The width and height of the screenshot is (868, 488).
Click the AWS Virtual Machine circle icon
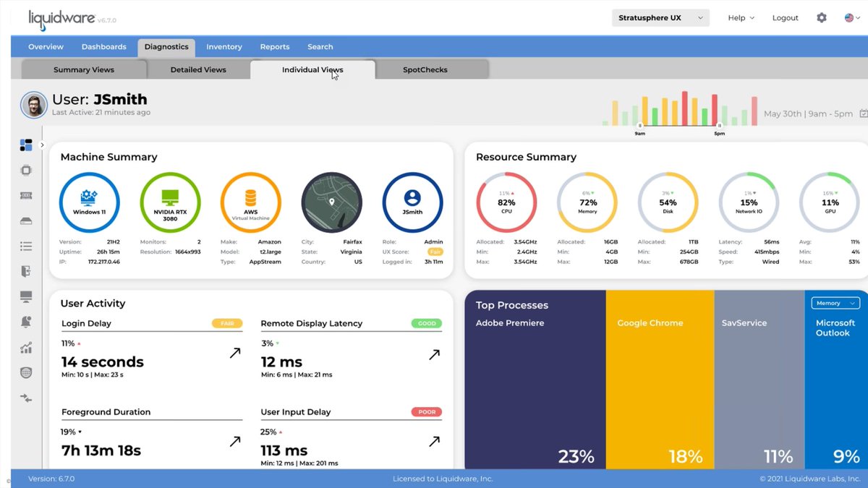[x=251, y=202]
